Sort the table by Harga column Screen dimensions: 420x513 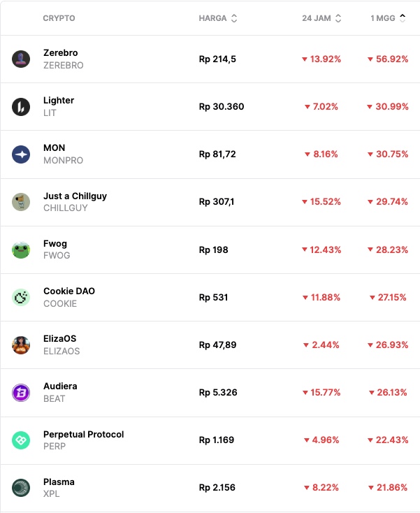click(x=218, y=18)
